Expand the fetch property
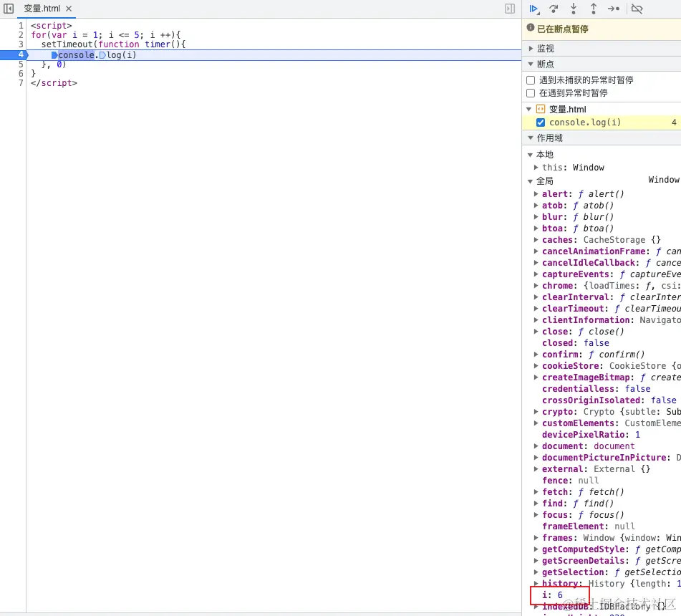Screen dimensions: 681x616 click(x=536, y=492)
